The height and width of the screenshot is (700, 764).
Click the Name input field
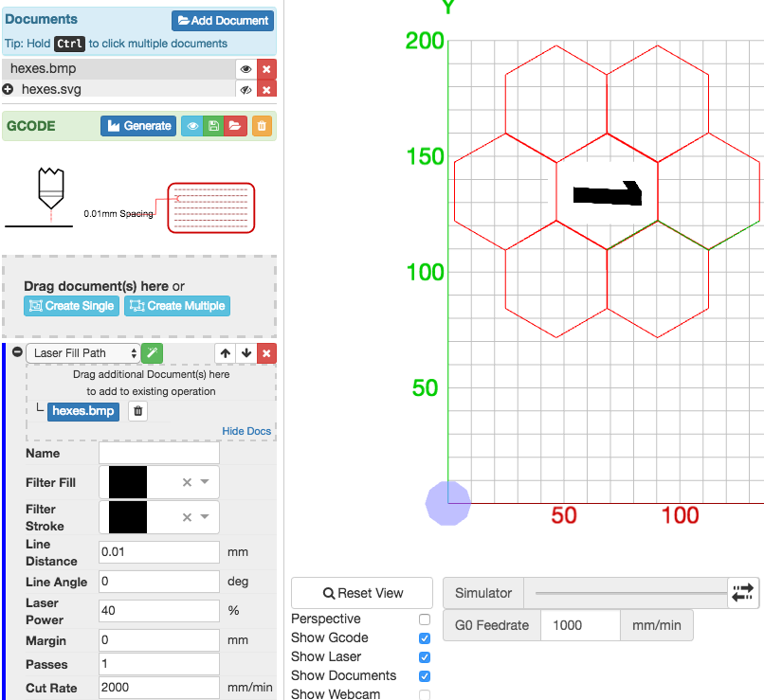(159, 453)
